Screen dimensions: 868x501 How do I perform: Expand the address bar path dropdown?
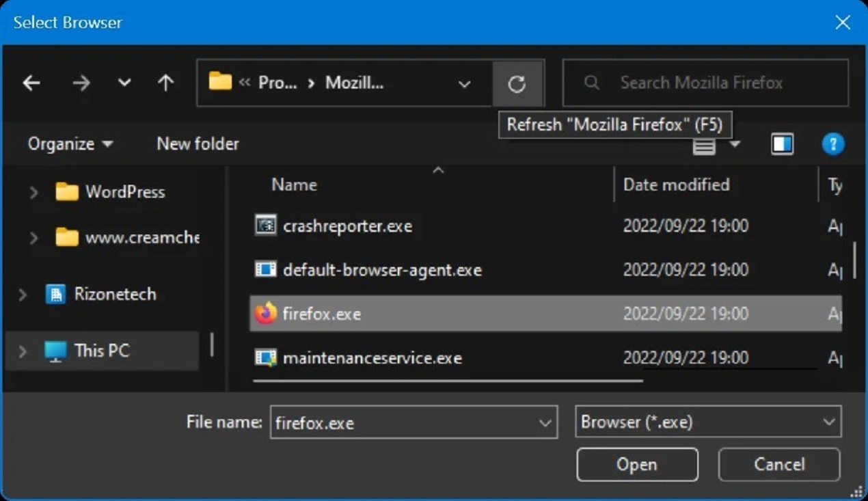tap(464, 84)
